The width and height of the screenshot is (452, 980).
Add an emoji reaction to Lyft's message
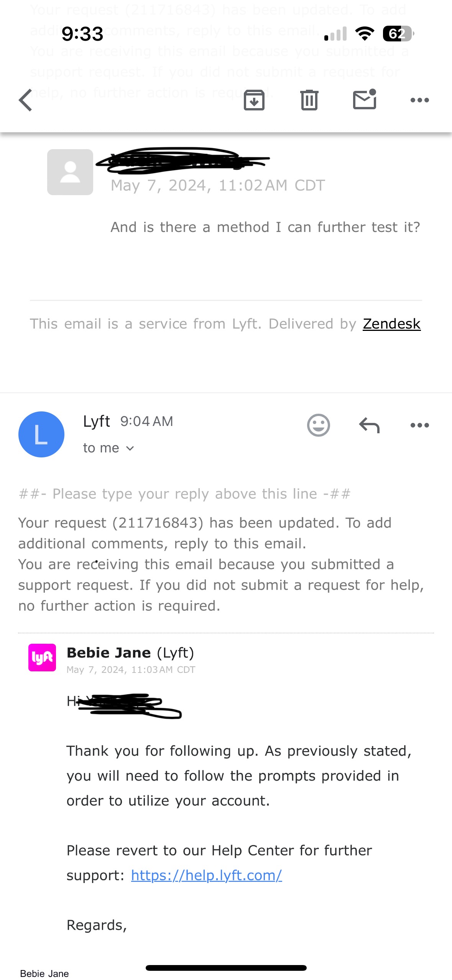pyautogui.click(x=319, y=425)
